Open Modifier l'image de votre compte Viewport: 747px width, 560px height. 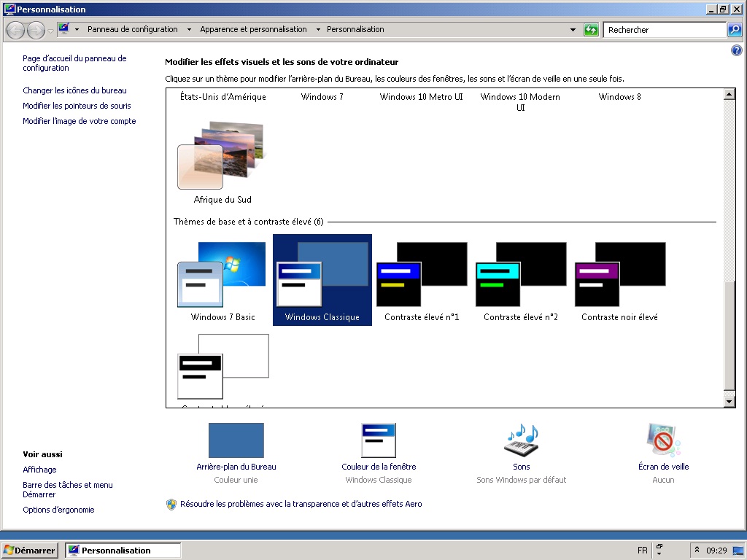click(79, 121)
